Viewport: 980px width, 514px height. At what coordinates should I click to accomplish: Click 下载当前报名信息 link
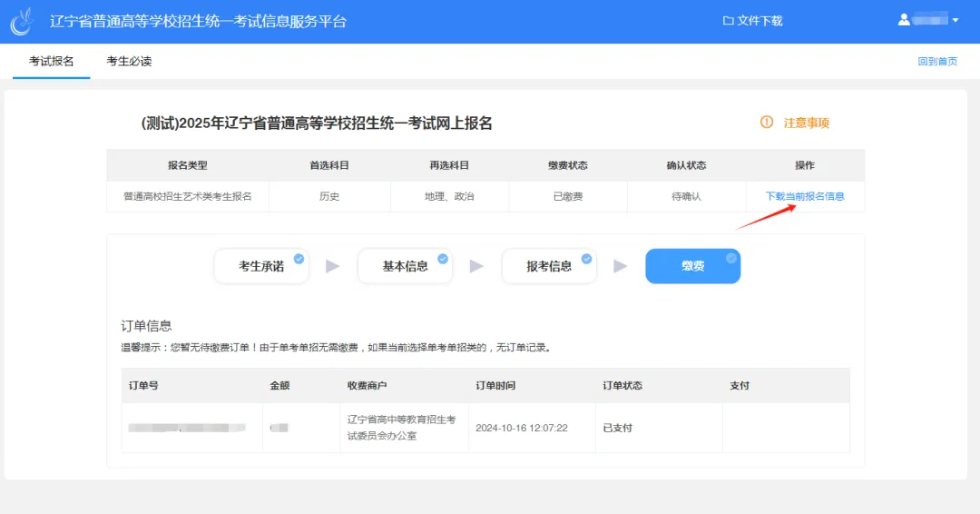coord(805,196)
